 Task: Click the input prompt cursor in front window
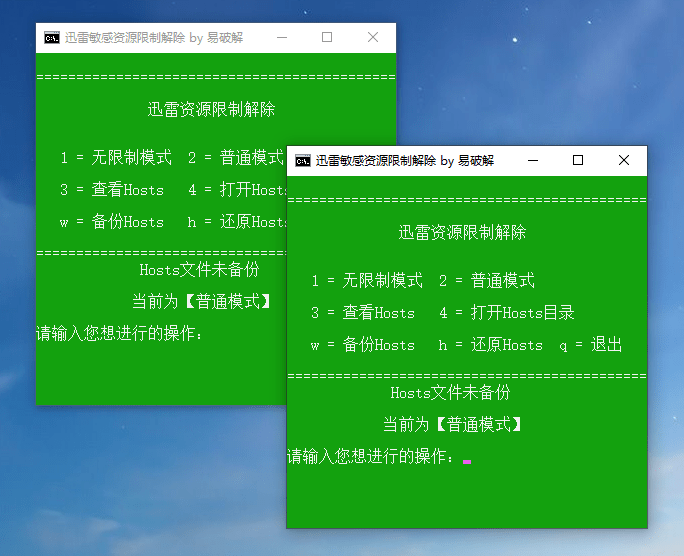click(467, 461)
